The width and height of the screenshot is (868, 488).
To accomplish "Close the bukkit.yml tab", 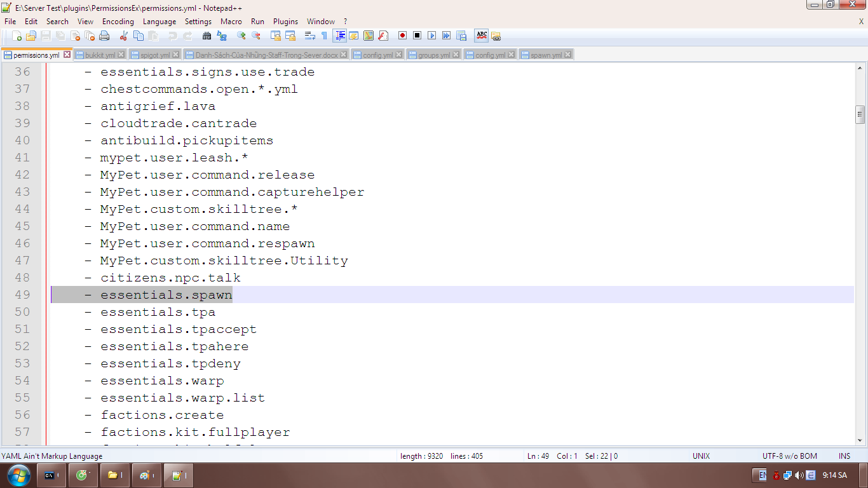I will (x=121, y=55).
